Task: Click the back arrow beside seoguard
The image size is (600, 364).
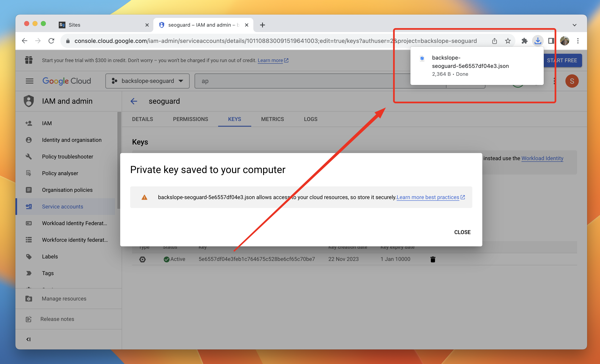Action: 134,101
